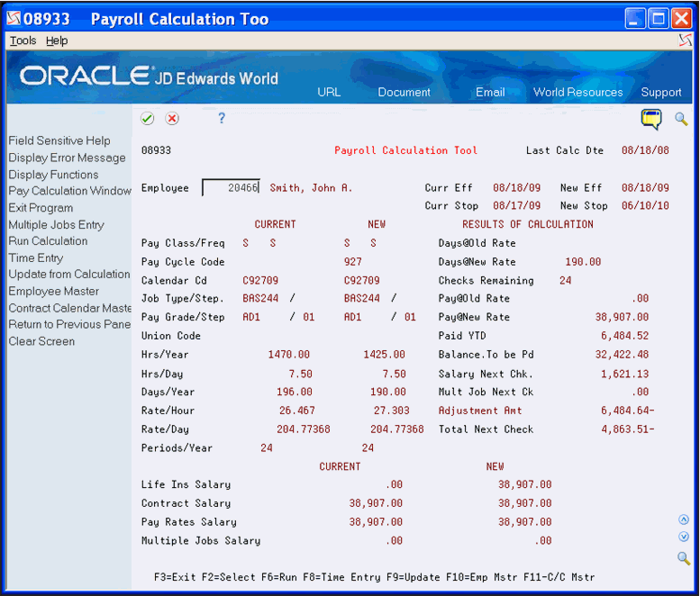Choose Clear Screen option
This screenshot has width=700, height=596.
[x=42, y=342]
